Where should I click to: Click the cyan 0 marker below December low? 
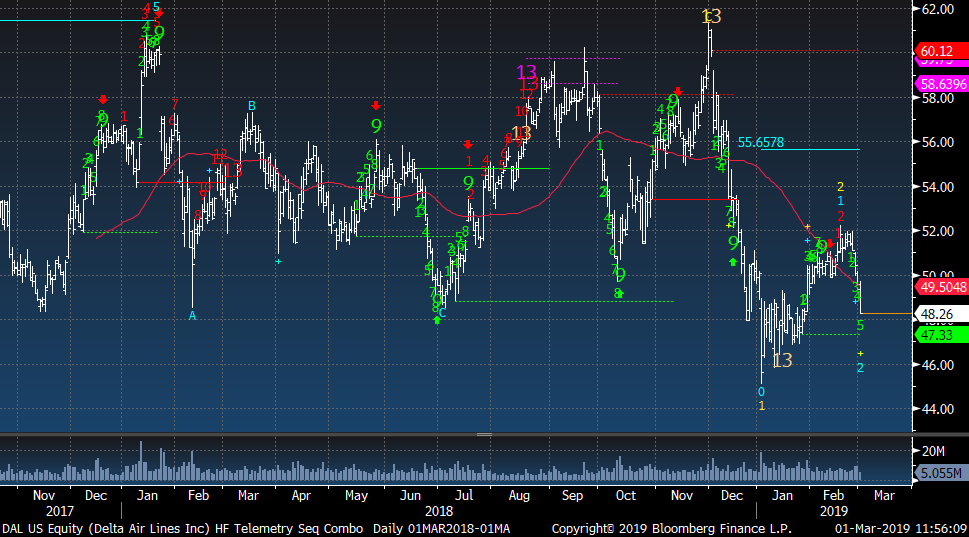[761, 392]
